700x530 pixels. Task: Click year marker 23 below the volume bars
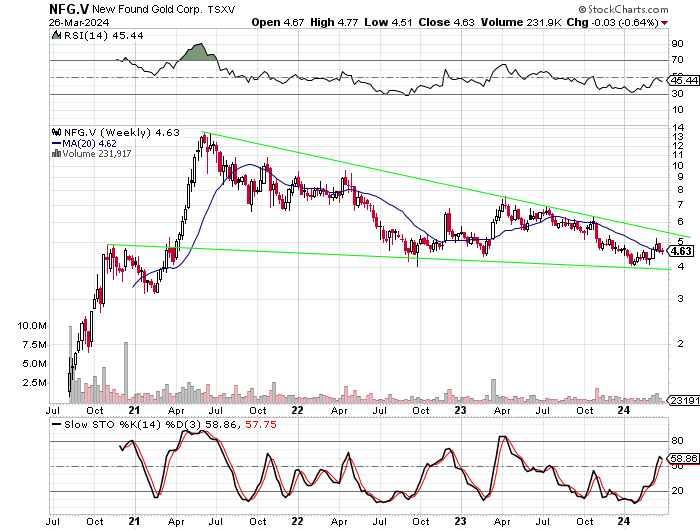(460, 410)
